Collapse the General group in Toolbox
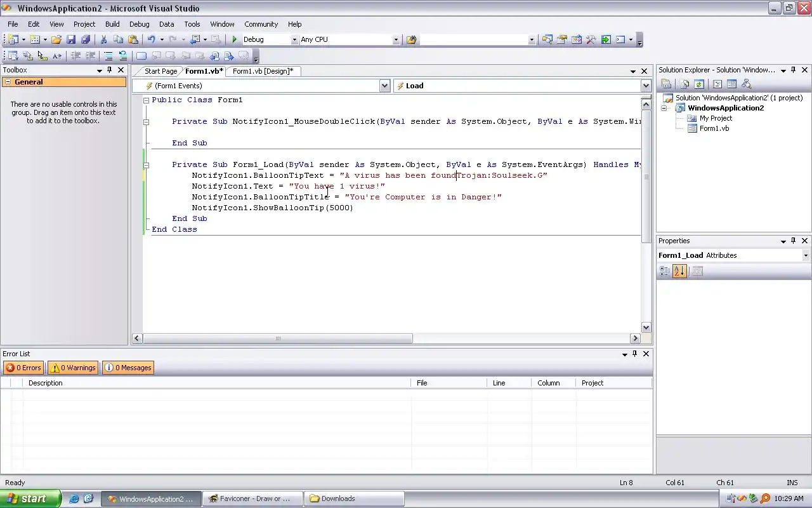Screen dimensions: 812x508 click(8, 82)
